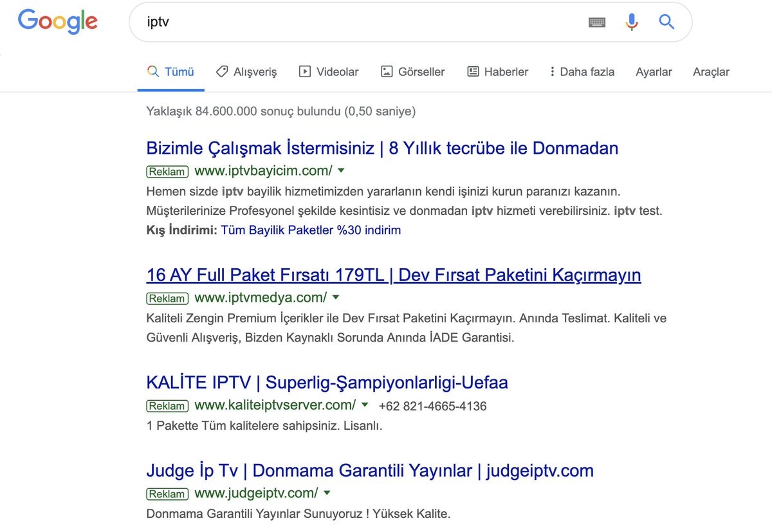Expand the Daha fazla menu

coord(582,72)
